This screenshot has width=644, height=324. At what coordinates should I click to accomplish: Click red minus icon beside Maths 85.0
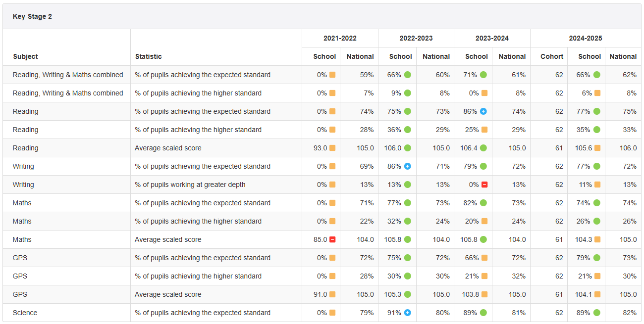pos(332,240)
